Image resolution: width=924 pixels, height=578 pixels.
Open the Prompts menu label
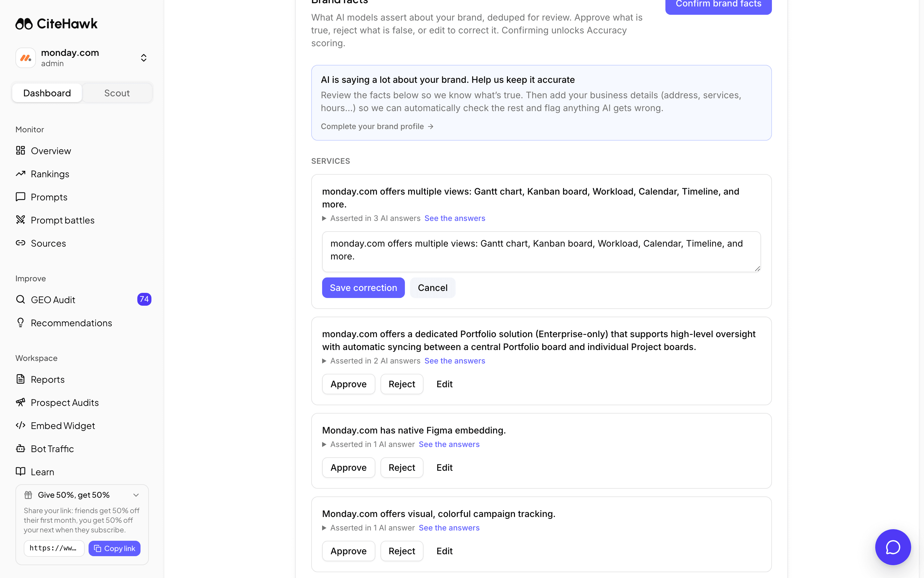pos(49,197)
